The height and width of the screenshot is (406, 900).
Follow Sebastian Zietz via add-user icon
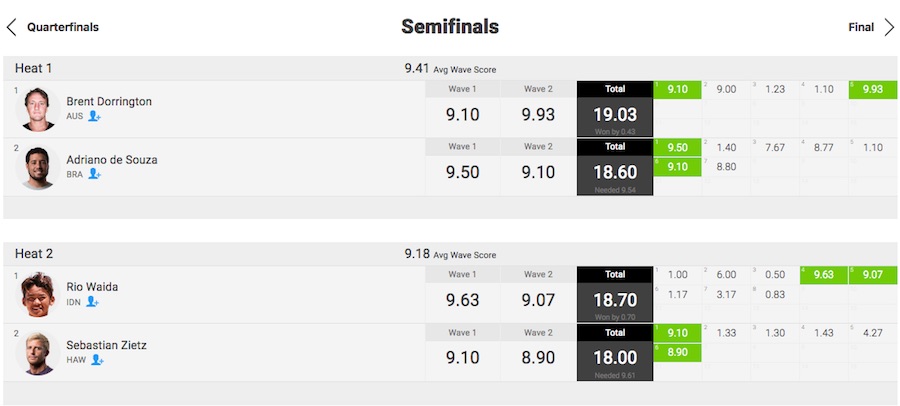coord(97,360)
